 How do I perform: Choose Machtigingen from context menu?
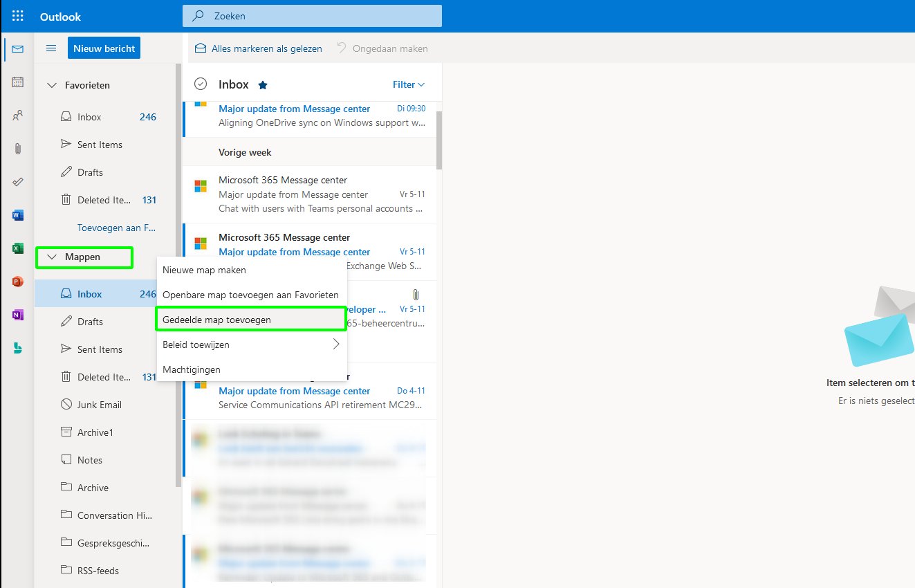click(252, 369)
